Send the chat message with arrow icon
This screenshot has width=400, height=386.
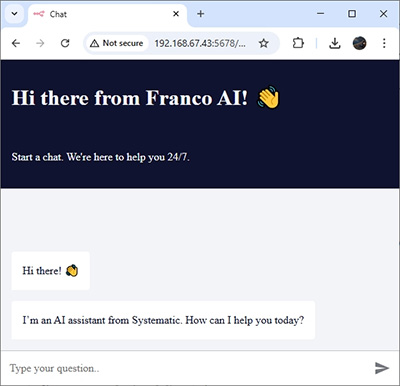382,368
